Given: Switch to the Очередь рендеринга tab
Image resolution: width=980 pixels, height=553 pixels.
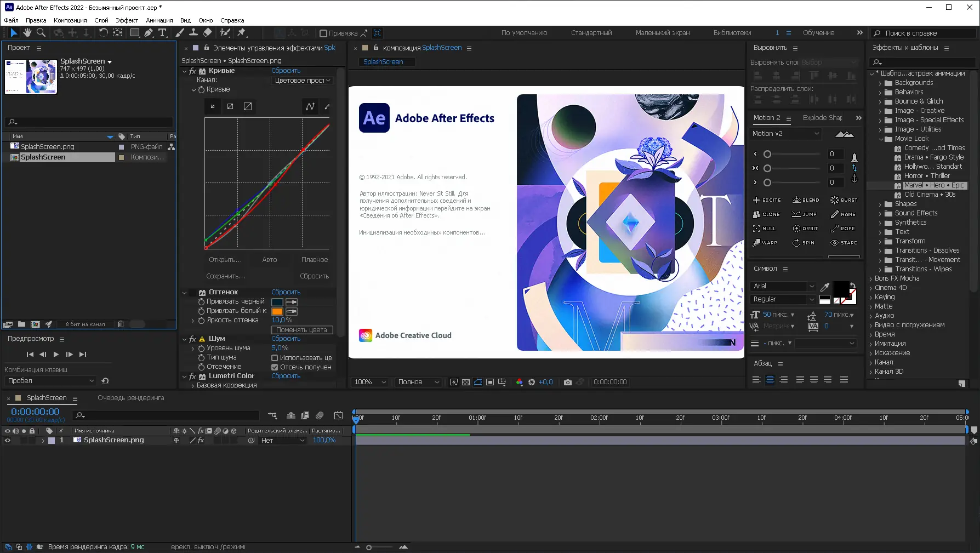Looking at the screenshot, I should (x=130, y=398).
